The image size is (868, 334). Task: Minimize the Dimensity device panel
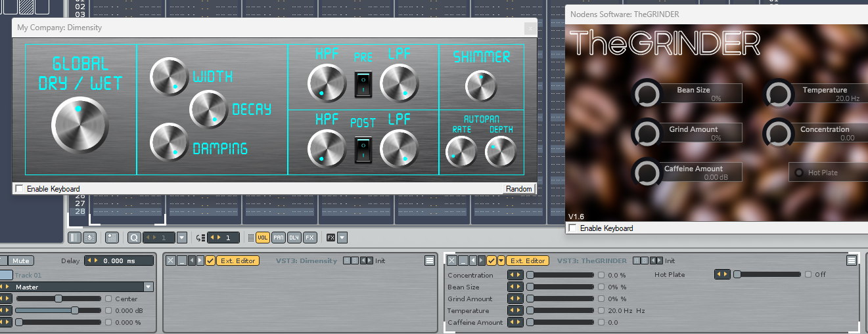182,261
